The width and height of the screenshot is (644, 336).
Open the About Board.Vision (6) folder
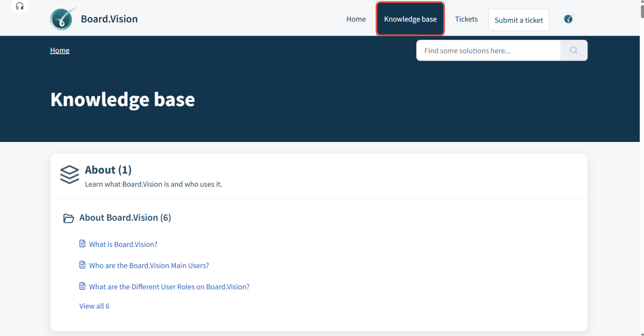(125, 218)
